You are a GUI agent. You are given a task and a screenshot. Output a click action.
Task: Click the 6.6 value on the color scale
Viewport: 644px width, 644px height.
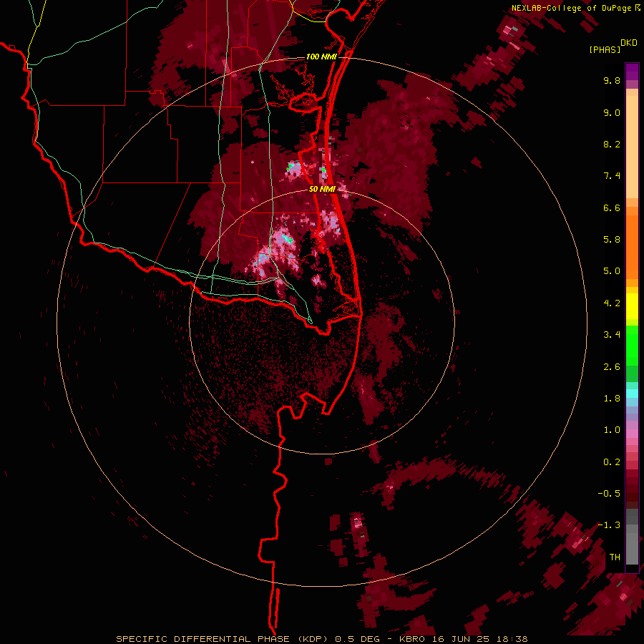612,208
